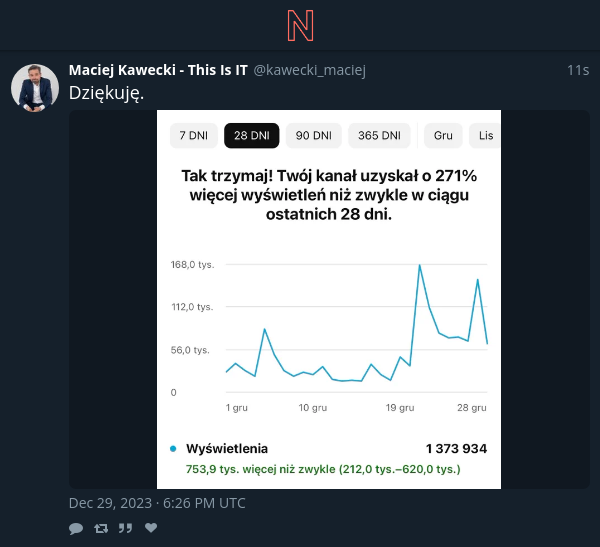This screenshot has height=547, width=600.
Task: Click the retweet arrows icon
Action: [x=101, y=529]
